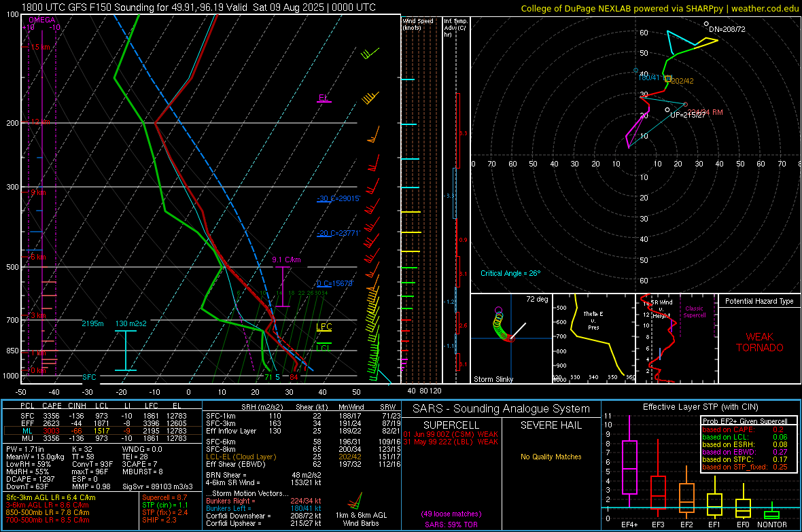Screen dimensions: 802x532
Task: Click the DN=208/72 hodograph label
Action: (x=727, y=30)
